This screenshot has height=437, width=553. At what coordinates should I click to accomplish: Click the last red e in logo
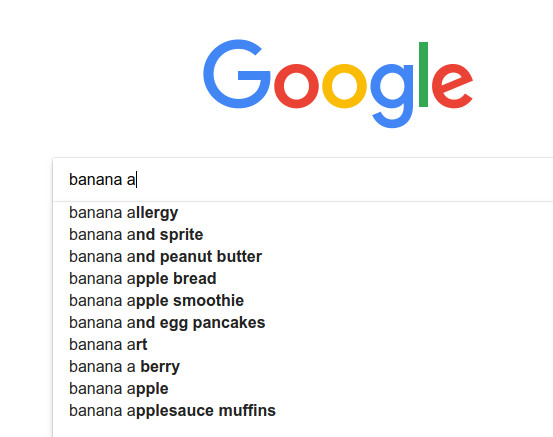[x=452, y=86]
